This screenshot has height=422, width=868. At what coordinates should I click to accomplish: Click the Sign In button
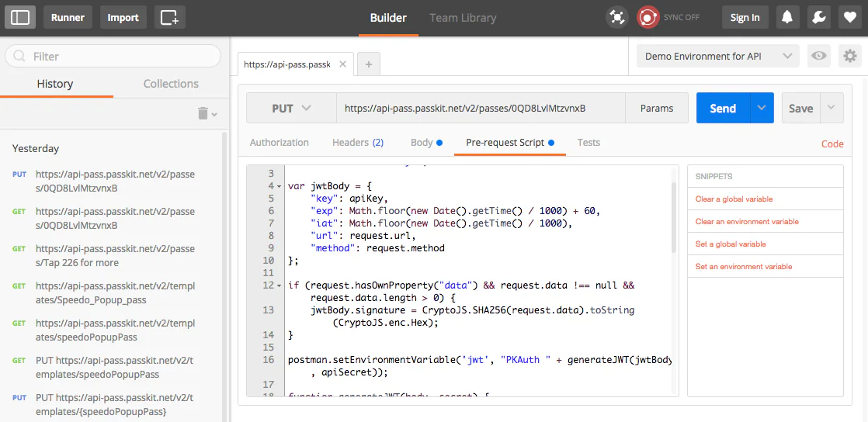click(745, 17)
